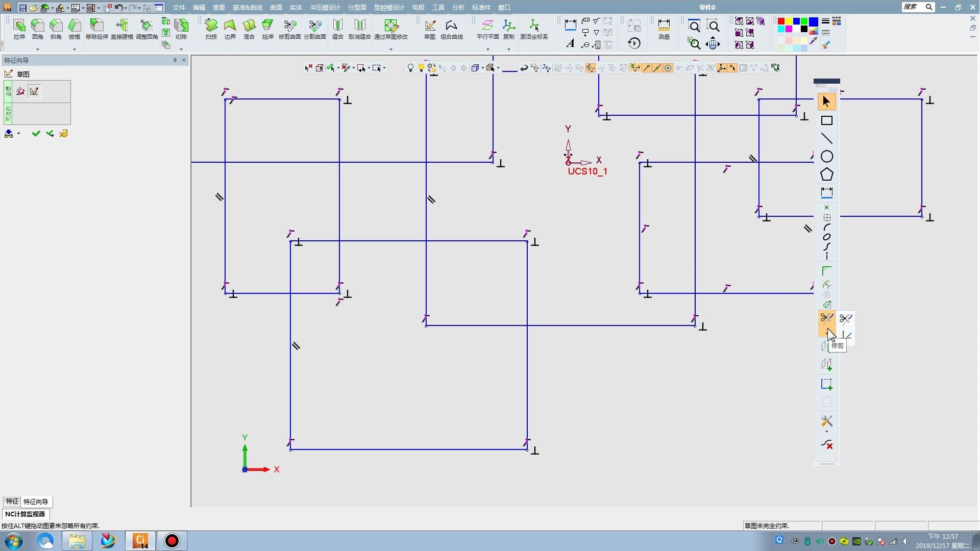Switch to the 特征 tab

[x=12, y=502]
